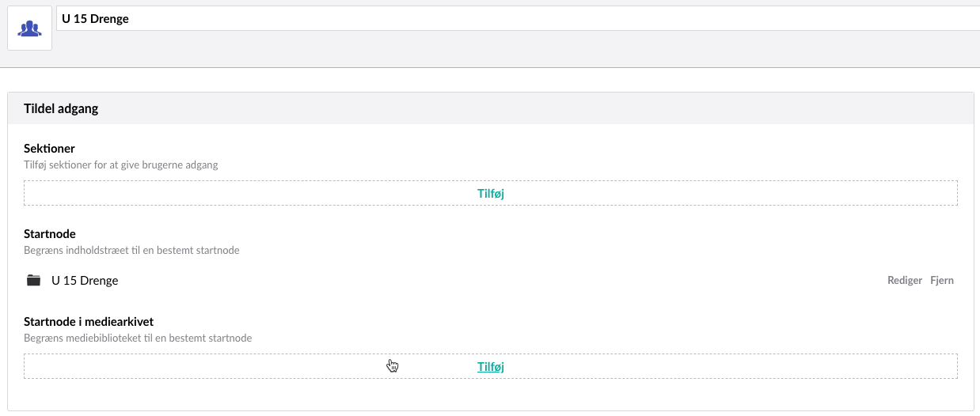The image size is (980, 416).
Task: Select the 'Startnode i mediearkivet' heading
Action: (x=89, y=321)
